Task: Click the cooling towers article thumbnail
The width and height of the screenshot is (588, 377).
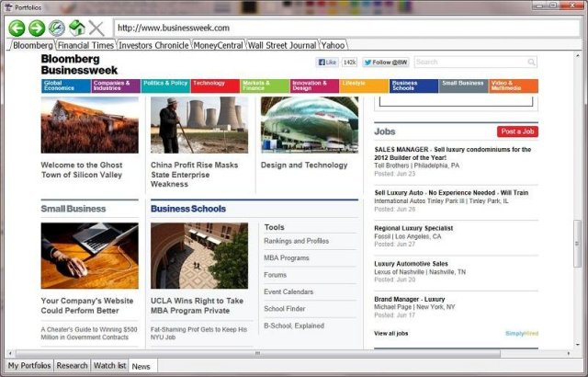Action: pyautogui.click(x=199, y=125)
